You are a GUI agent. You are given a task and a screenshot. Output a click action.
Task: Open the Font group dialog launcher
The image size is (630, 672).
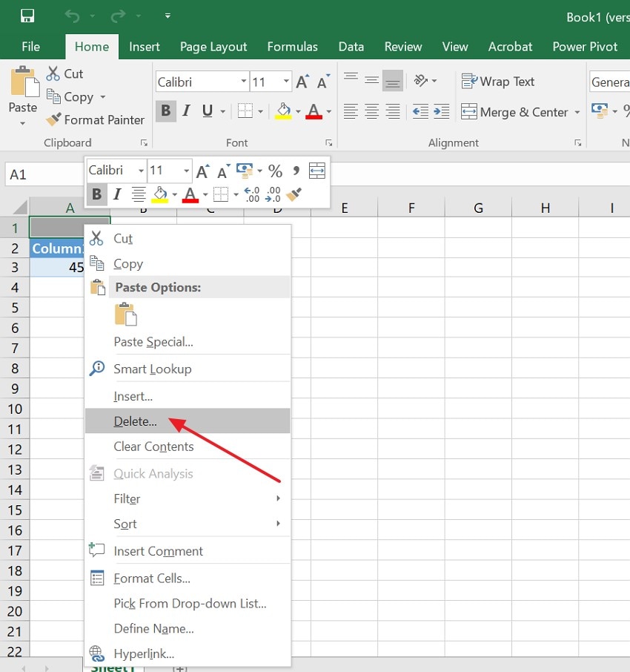328,142
